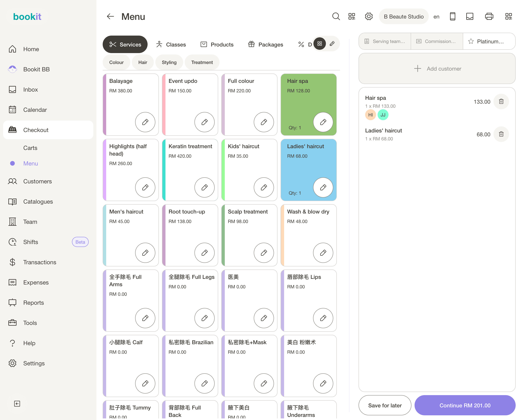This screenshot has width=525, height=420.
Task: Open the settings gear in the header
Action: click(369, 17)
